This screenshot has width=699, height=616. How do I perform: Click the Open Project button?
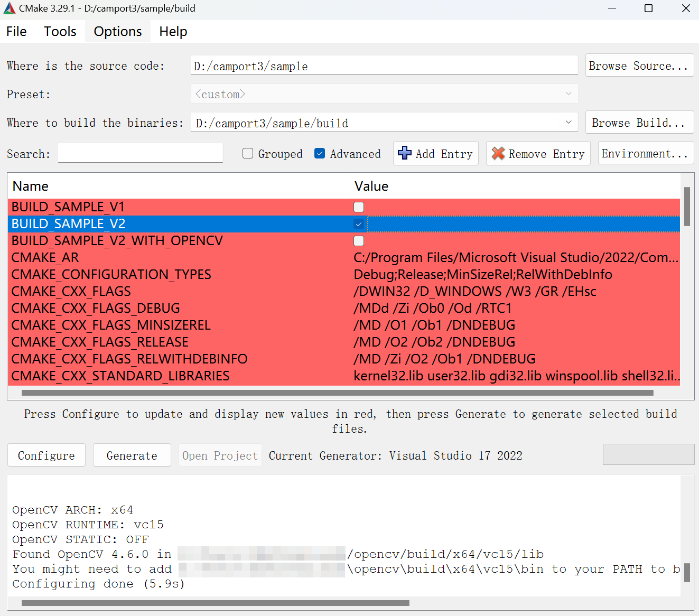(x=220, y=455)
